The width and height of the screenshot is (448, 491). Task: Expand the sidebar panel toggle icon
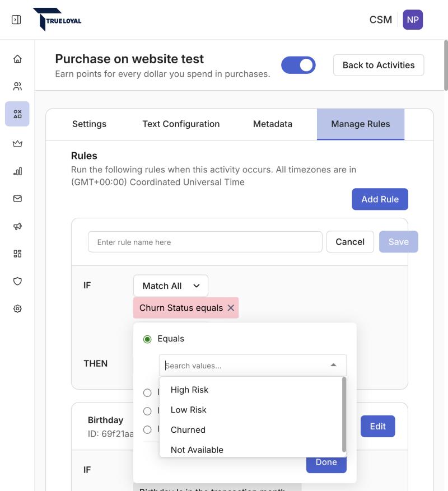pyautogui.click(x=16, y=20)
